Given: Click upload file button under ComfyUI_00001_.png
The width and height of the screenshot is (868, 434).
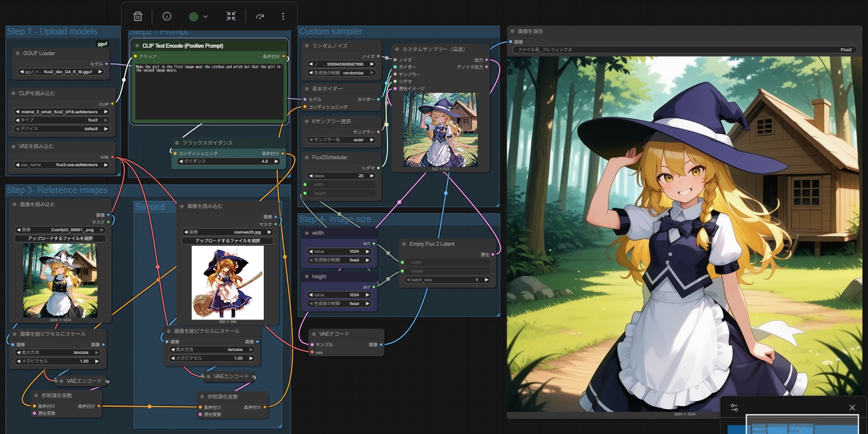Looking at the screenshot, I should [60, 239].
